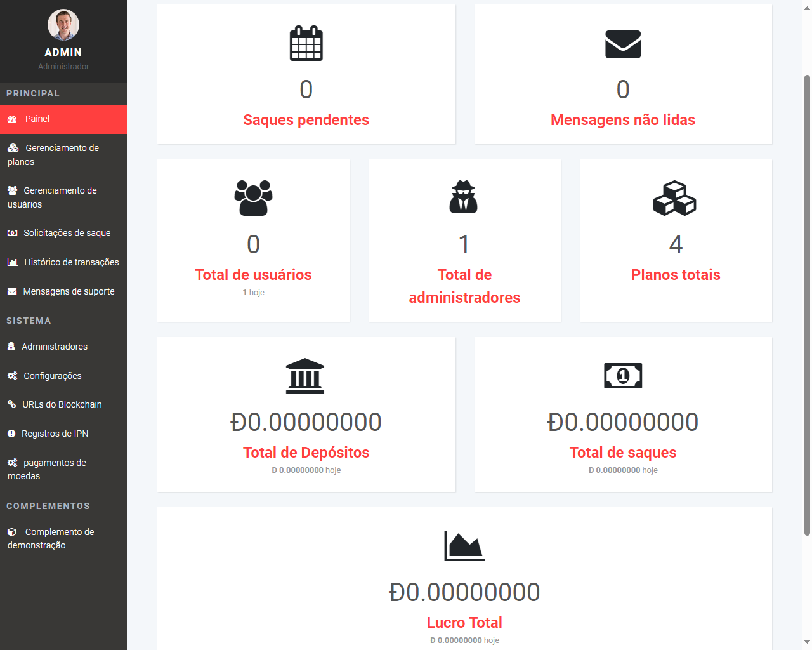The image size is (812, 650).
Task: Click the banknote icon above Total de saques
Action: click(623, 376)
